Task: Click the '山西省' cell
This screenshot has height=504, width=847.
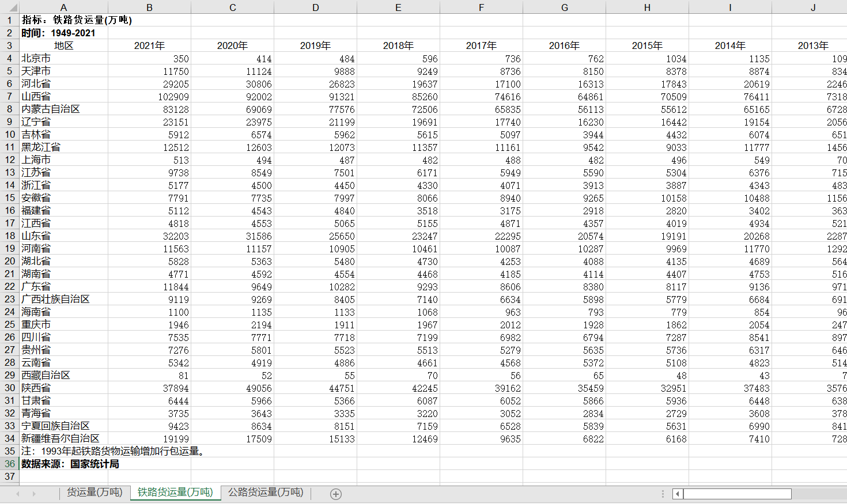Action: point(63,96)
